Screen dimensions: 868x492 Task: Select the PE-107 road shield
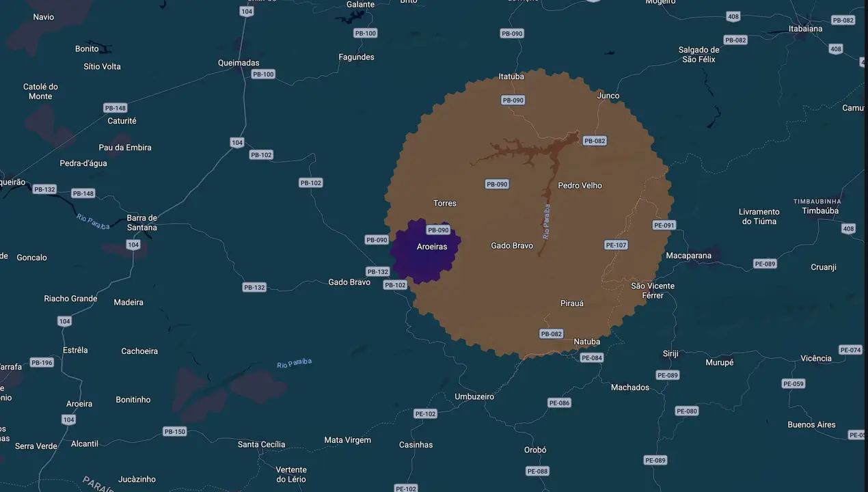click(x=616, y=245)
